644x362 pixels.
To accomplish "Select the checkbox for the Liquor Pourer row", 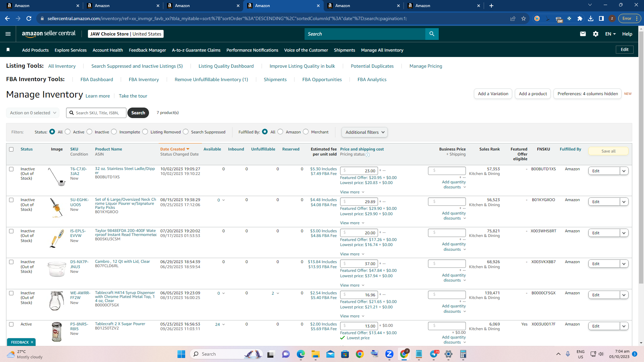I will coord(11,200).
